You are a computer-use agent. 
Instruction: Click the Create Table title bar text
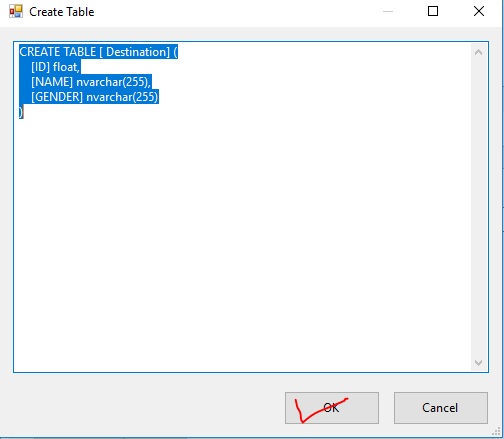[x=62, y=12]
